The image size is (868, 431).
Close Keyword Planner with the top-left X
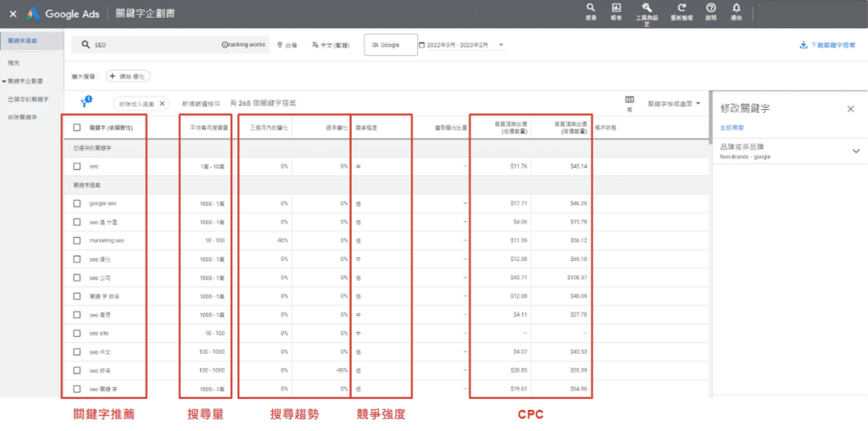pos(13,14)
